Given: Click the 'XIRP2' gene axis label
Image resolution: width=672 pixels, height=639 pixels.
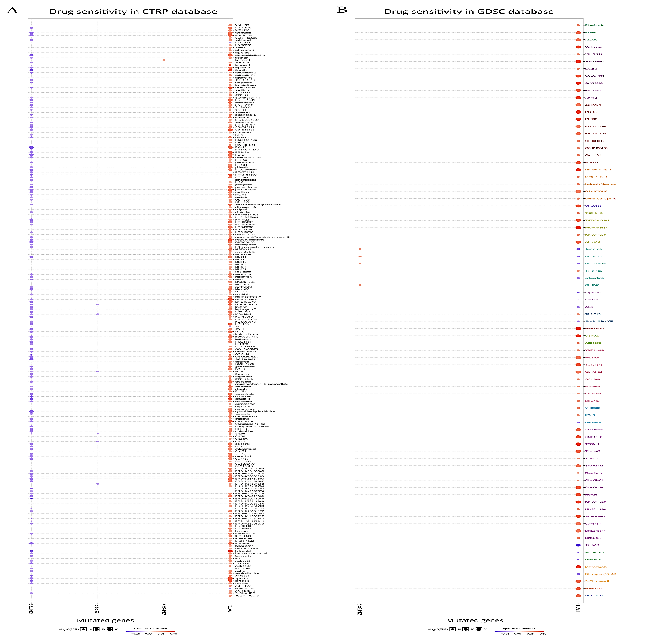Looking at the screenshot, I should (x=98, y=608).
